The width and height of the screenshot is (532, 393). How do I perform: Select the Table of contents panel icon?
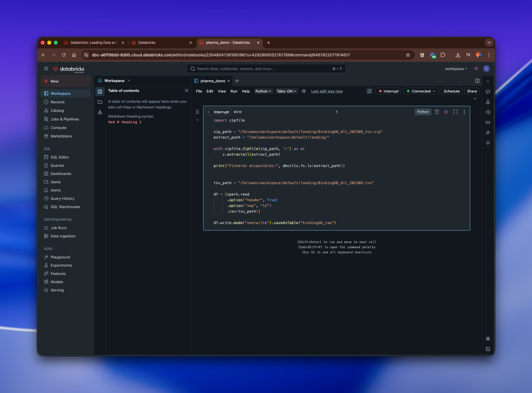tap(100, 91)
